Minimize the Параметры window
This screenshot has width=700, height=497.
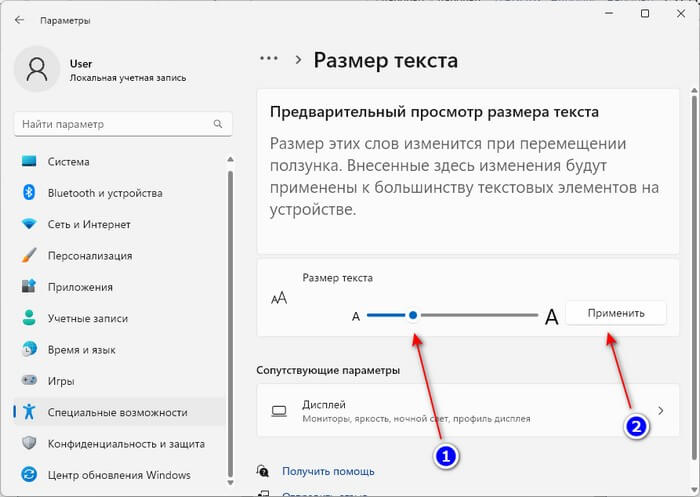pyautogui.click(x=609, y=13)
